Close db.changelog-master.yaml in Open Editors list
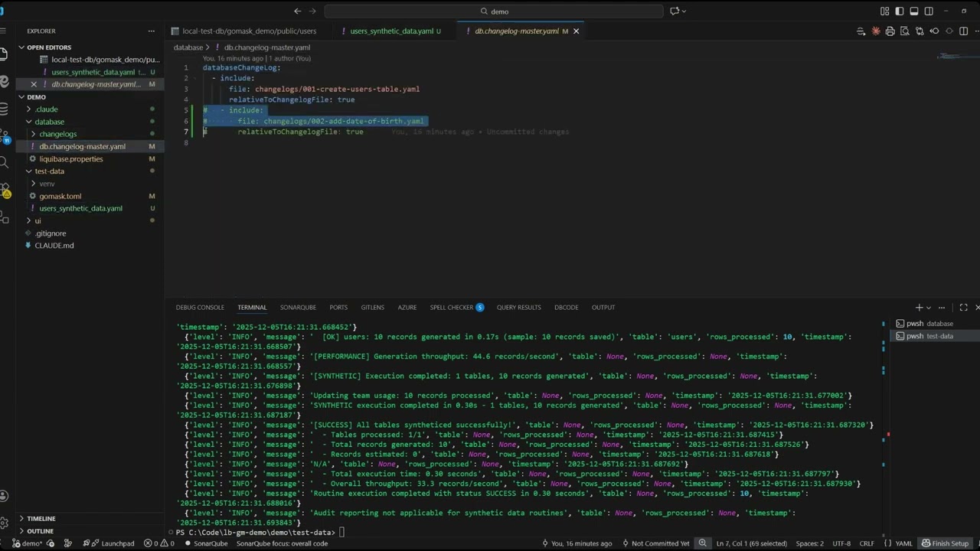This screenshot has height=551, width=980. (x=34, y=84)
